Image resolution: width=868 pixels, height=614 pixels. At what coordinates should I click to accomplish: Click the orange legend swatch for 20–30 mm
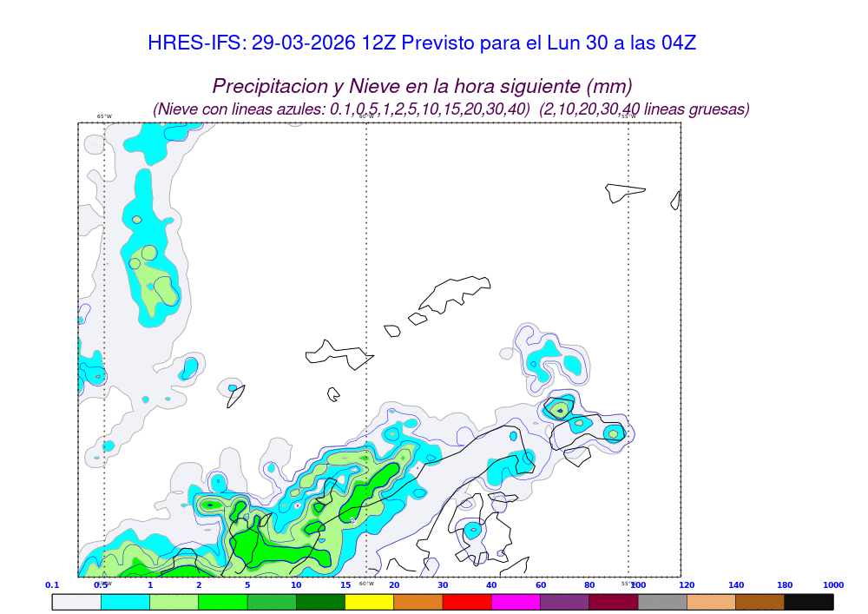[418, 602]
